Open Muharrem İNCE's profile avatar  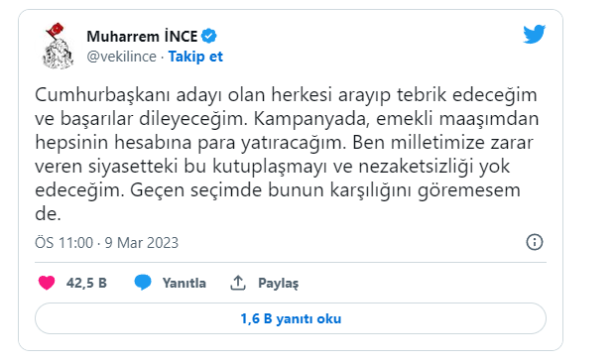tap(59, 46)
